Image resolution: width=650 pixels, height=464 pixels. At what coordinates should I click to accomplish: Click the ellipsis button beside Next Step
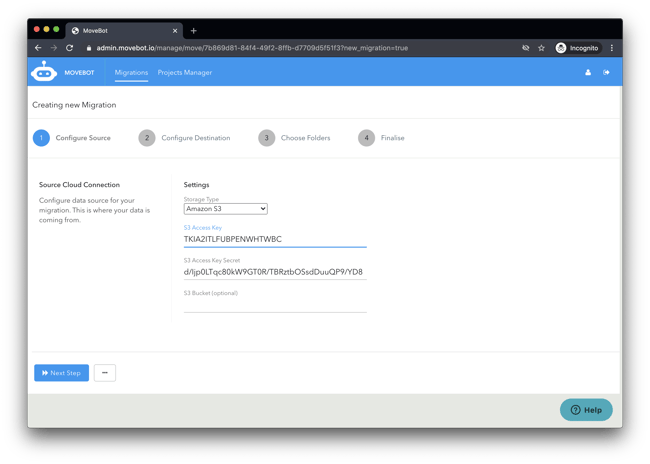tap(104, 373)
